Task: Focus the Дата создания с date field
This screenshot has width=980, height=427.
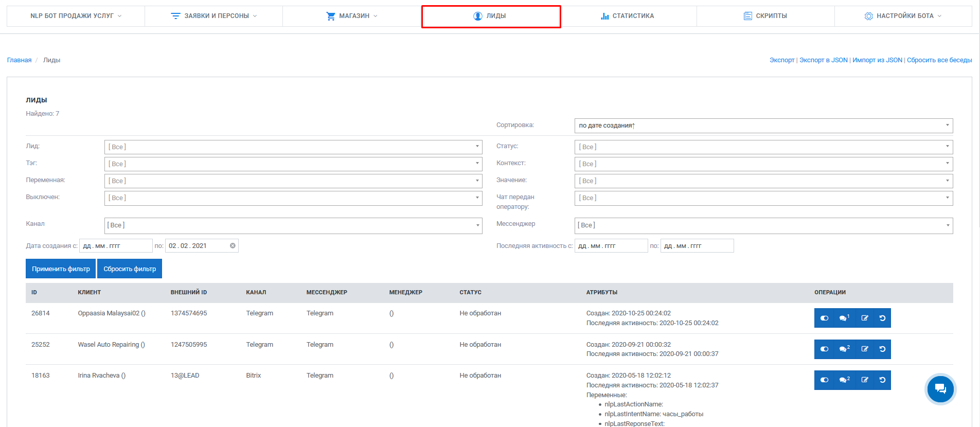Action: coord(116,246)
